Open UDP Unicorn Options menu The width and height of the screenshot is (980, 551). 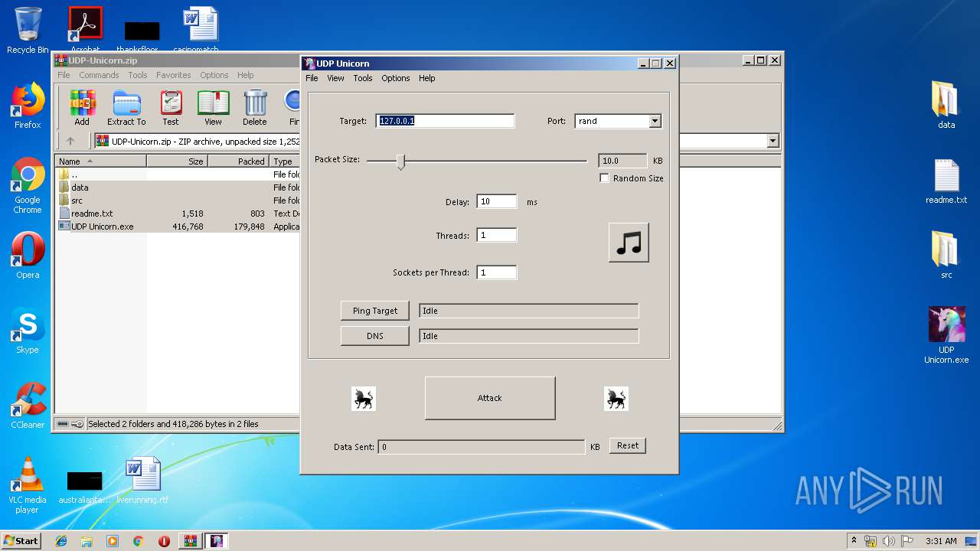pyautogui.click(x=396, y=78)
